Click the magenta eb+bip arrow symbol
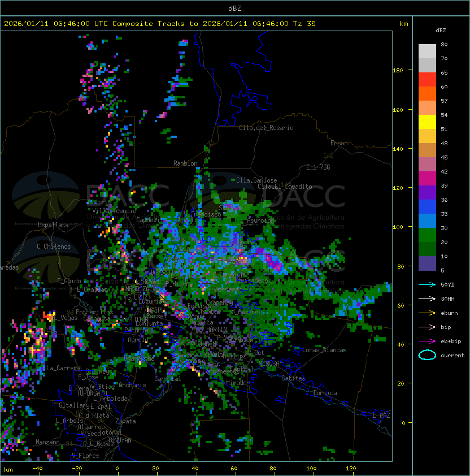The width and height of the screenshot is (470, 476). 427,341
